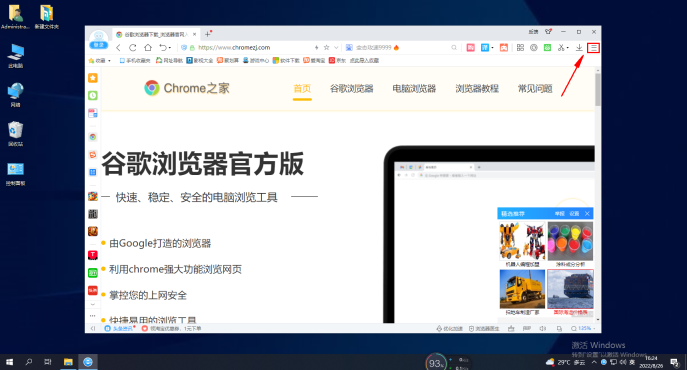Click the four-squares apps icon in toolbar
This screenshot has height=370, width=687.
520,48
